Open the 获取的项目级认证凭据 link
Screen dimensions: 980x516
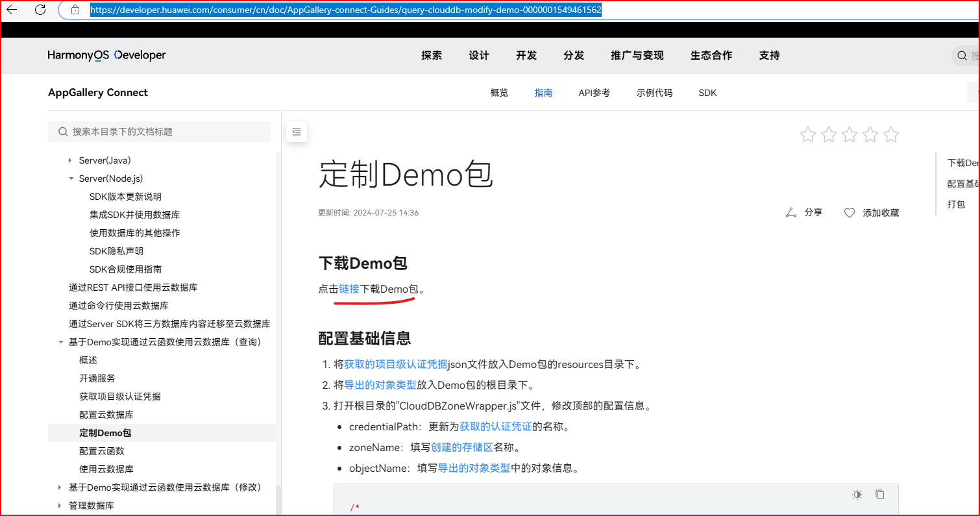(396, 364)
